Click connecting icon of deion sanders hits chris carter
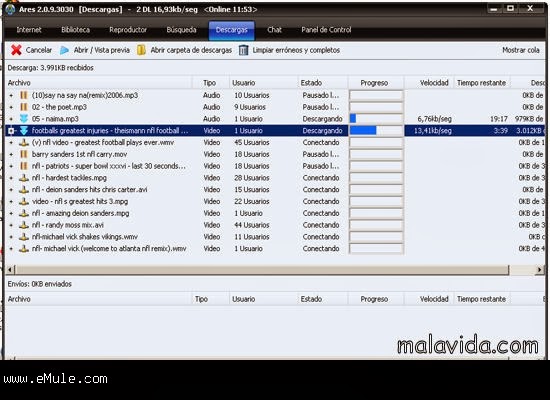This screenshot has width=550, height=400. click(x=24, y=189)
